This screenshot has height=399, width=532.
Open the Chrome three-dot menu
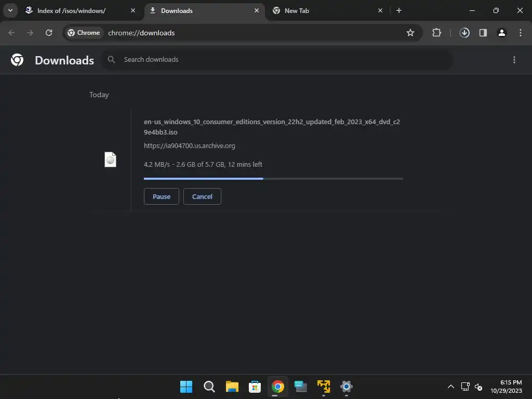(521, 33)
